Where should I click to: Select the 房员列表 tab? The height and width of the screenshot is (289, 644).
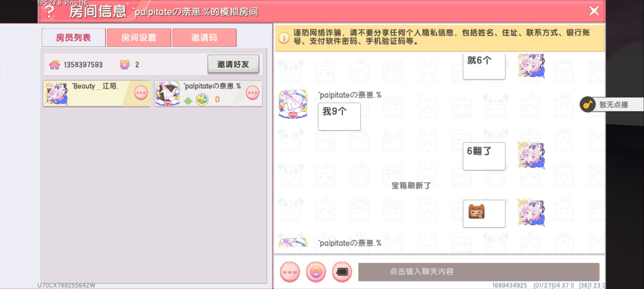[74, 38]
